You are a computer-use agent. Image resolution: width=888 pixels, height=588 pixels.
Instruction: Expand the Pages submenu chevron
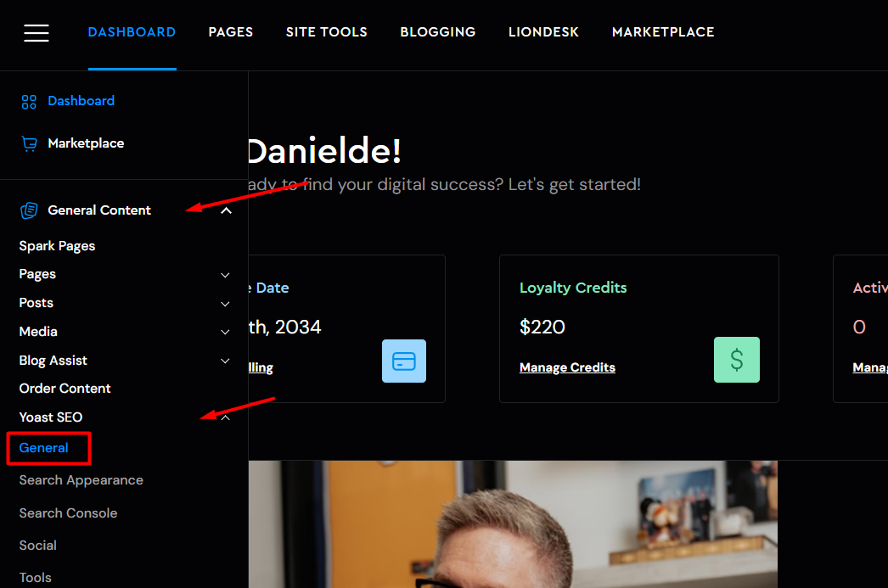click(226, 275)
